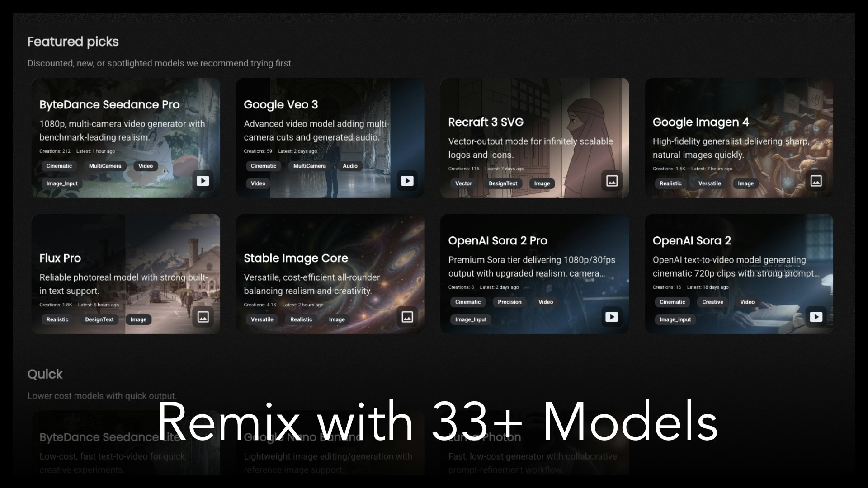Click "Creations: 4.1K" on Stable Image Core card
The image size is (868, 488).
coord(260,305)
